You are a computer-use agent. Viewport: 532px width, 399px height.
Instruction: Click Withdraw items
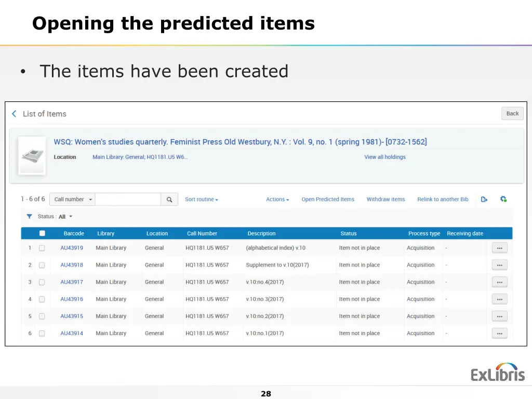click(386, 199)
